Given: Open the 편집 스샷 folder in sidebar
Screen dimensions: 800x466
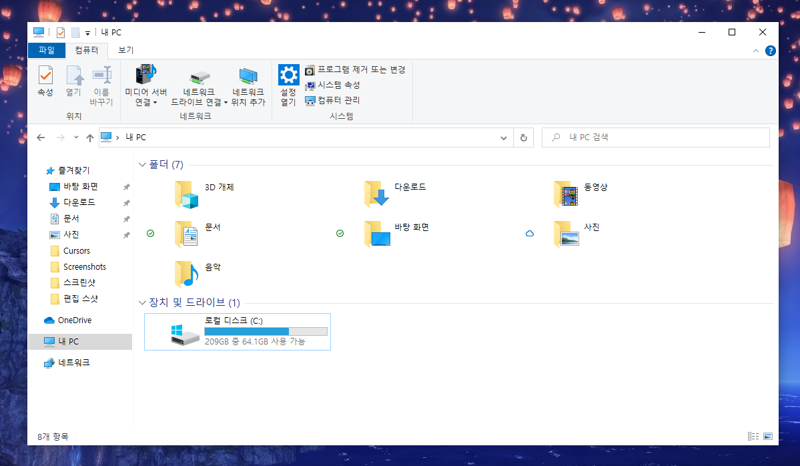Looking at the screenshot, I should (x=80, y=299).
